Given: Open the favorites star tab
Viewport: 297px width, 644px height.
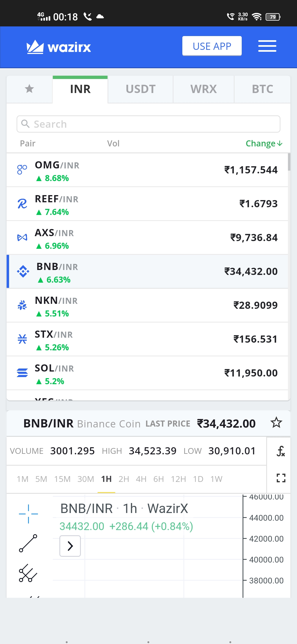Looking at the screenshot, I should (29, 89).
